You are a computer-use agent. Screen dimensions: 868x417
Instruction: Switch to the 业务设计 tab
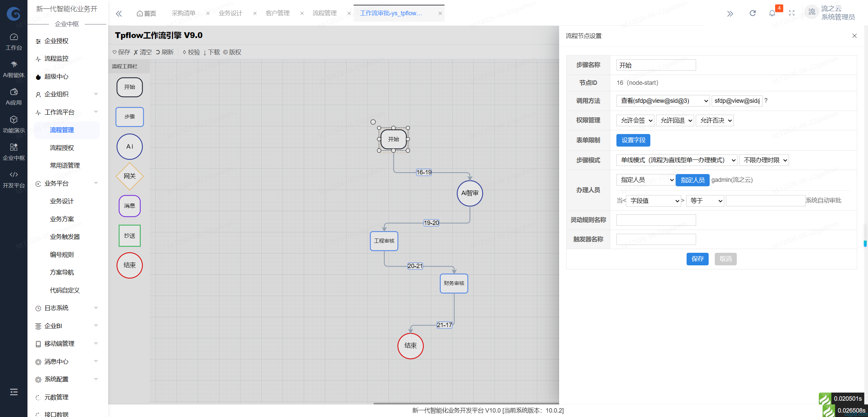tap(231, 13)
